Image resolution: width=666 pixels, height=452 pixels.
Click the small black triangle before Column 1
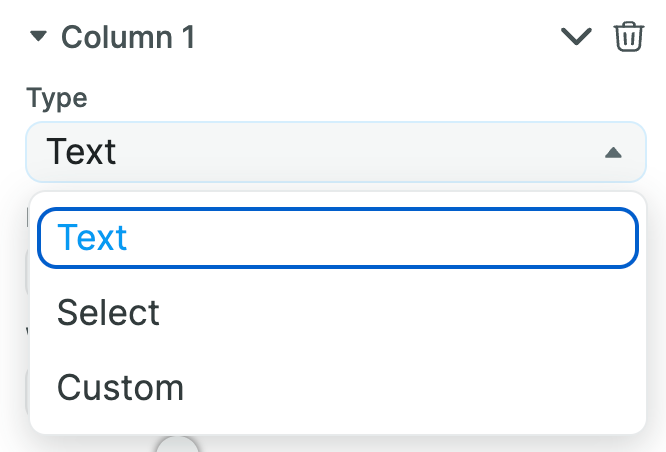coord(38,36)
